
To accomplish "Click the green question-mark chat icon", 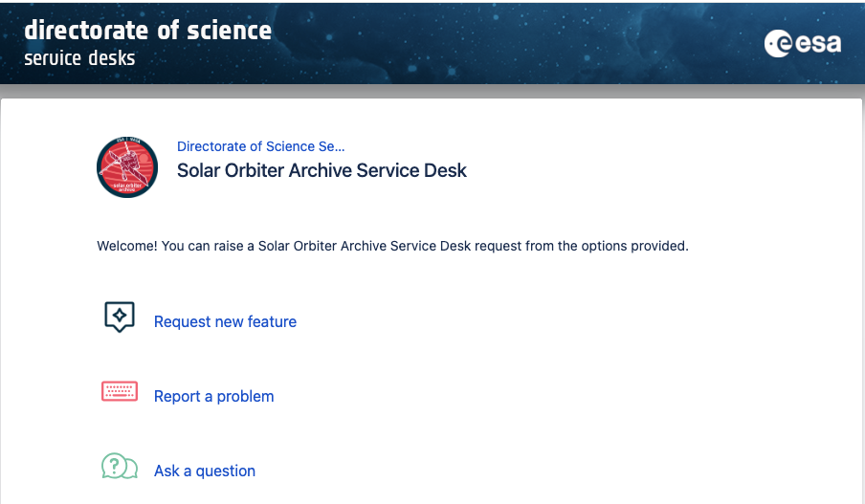I will 120,466.
